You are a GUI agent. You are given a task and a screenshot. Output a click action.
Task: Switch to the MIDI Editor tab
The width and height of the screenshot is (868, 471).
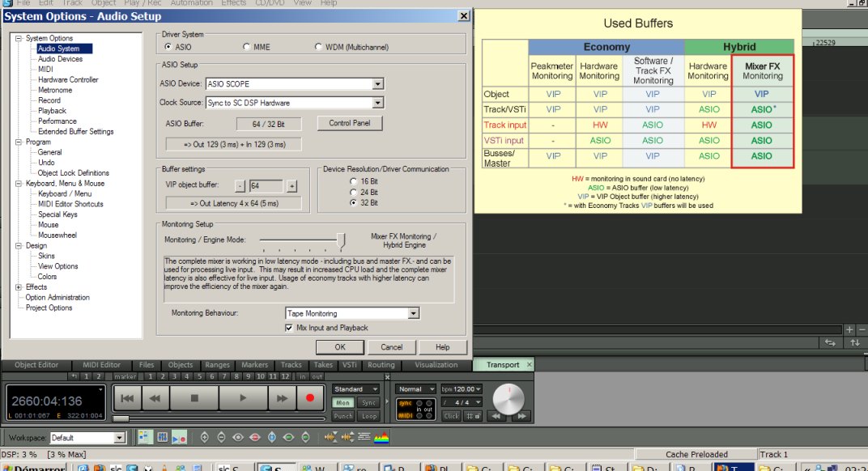101,365
